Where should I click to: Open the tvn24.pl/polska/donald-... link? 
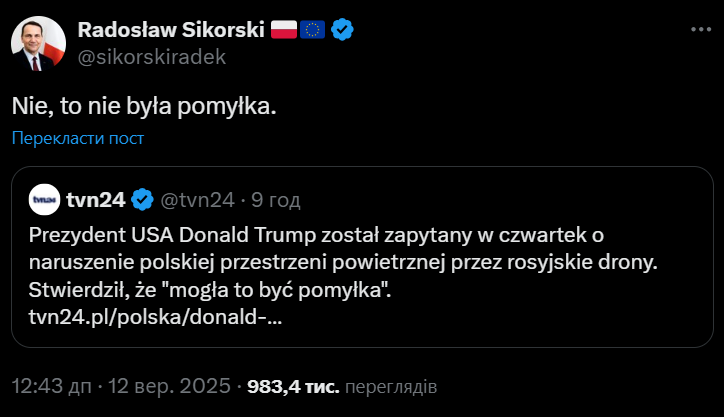pos(155,318)
